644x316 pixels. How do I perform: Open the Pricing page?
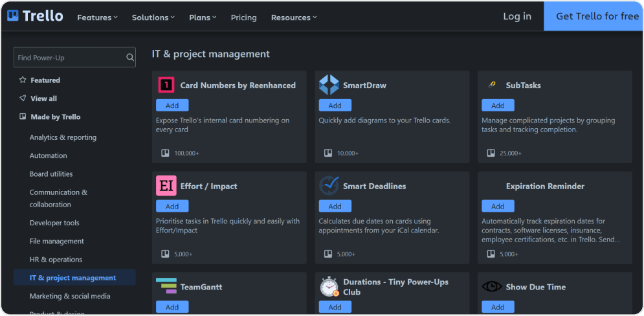point(243,17)
